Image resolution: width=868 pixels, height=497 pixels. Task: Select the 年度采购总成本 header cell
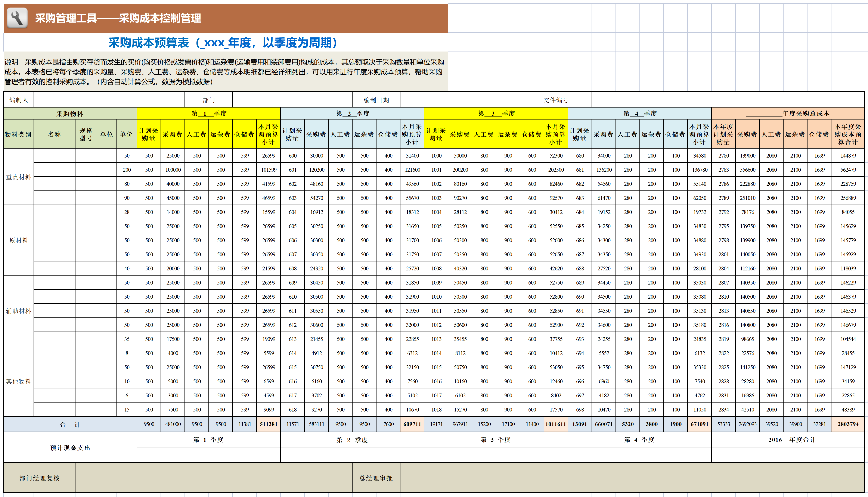click(788, 113)
